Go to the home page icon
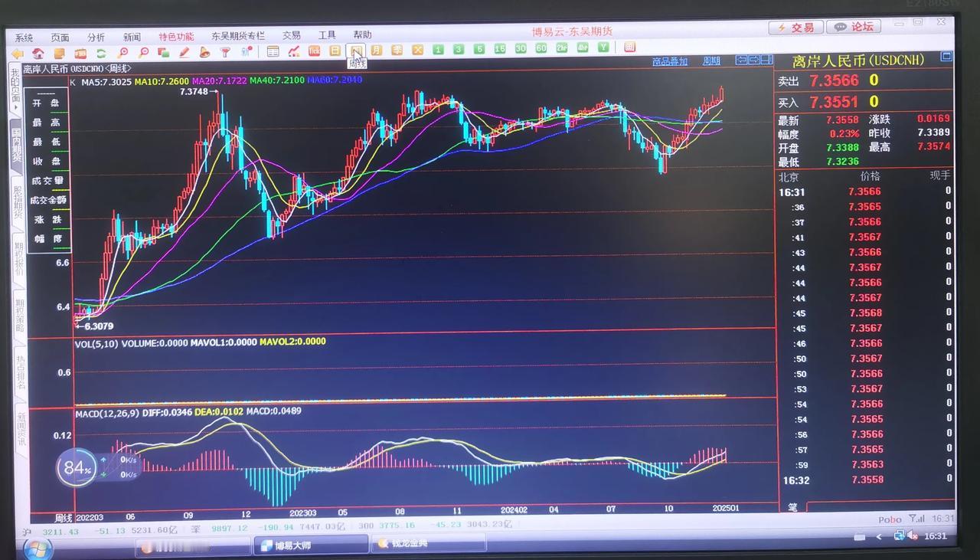This screenshot has width=980, height=560. pyautogui.click(x=38, y=53)
